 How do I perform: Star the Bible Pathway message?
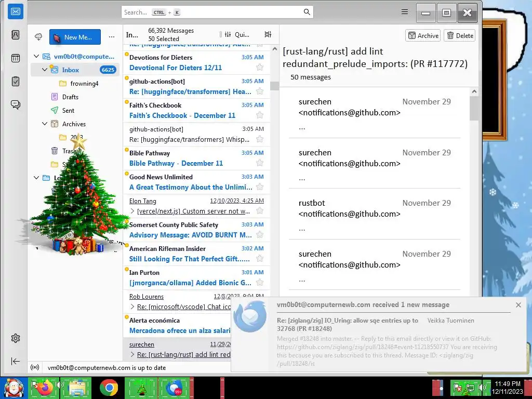tap(260, 163)
